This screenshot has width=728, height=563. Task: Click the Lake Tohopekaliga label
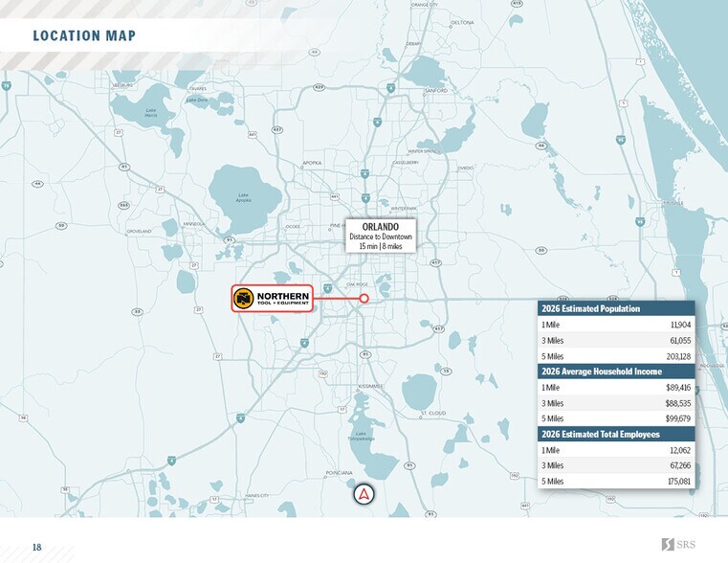coord(361,437)
